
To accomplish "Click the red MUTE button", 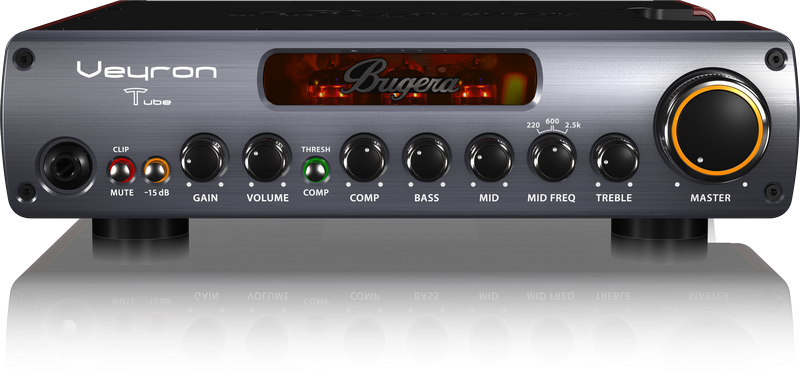I will [x=121, y=170].
